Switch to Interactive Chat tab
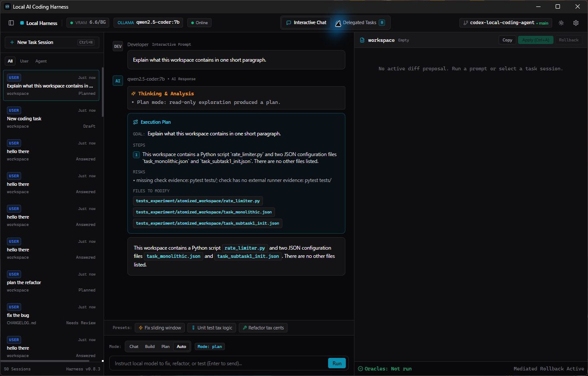The image size is (588, 376). [306, 23]
